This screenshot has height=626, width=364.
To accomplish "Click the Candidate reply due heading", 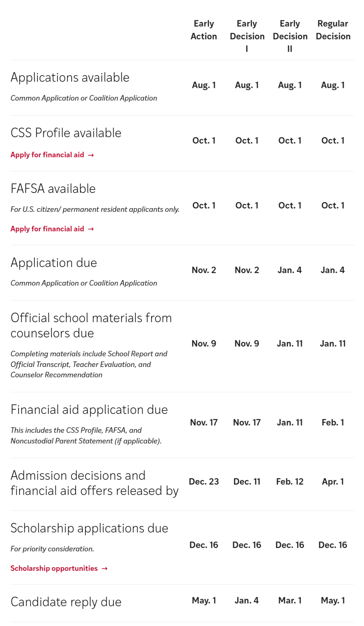I will tap(66, 601).
